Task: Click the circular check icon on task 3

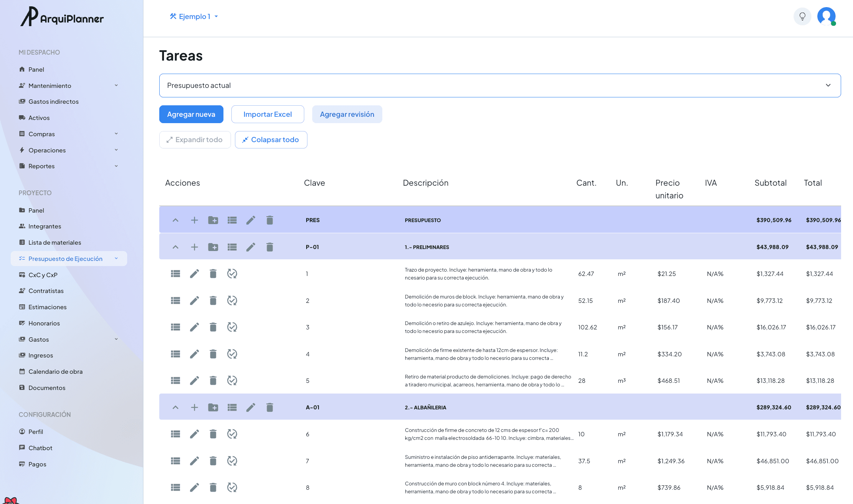Action: 232,327
